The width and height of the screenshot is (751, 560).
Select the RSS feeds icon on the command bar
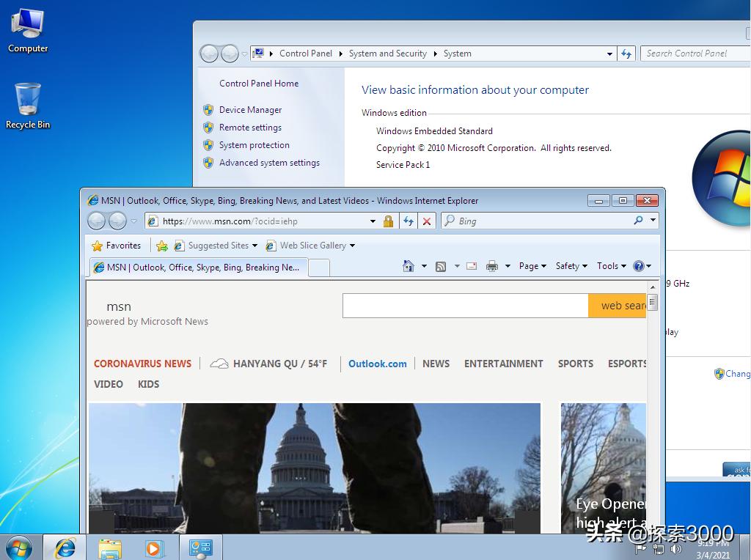[440, 266]
